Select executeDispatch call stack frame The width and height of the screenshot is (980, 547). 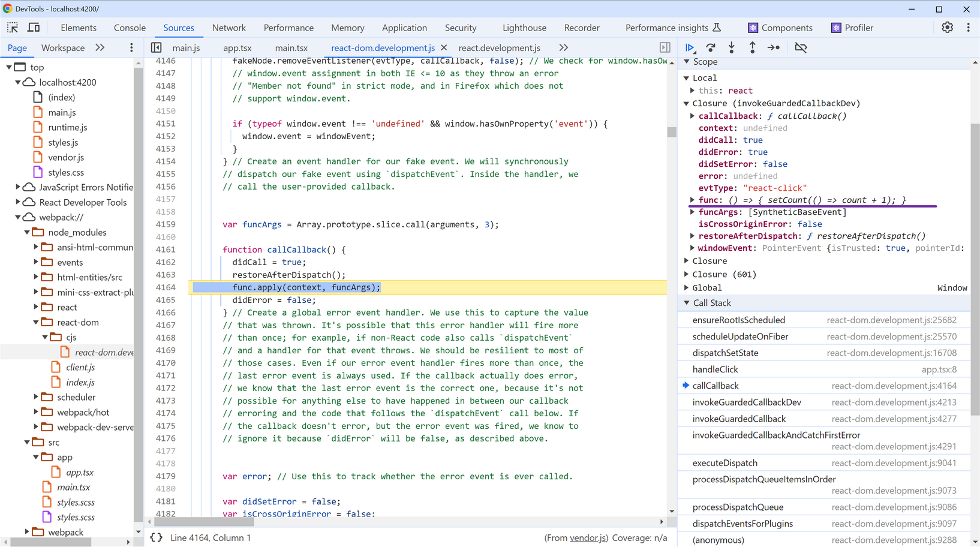pyautogui.click(x=824, y=463)
